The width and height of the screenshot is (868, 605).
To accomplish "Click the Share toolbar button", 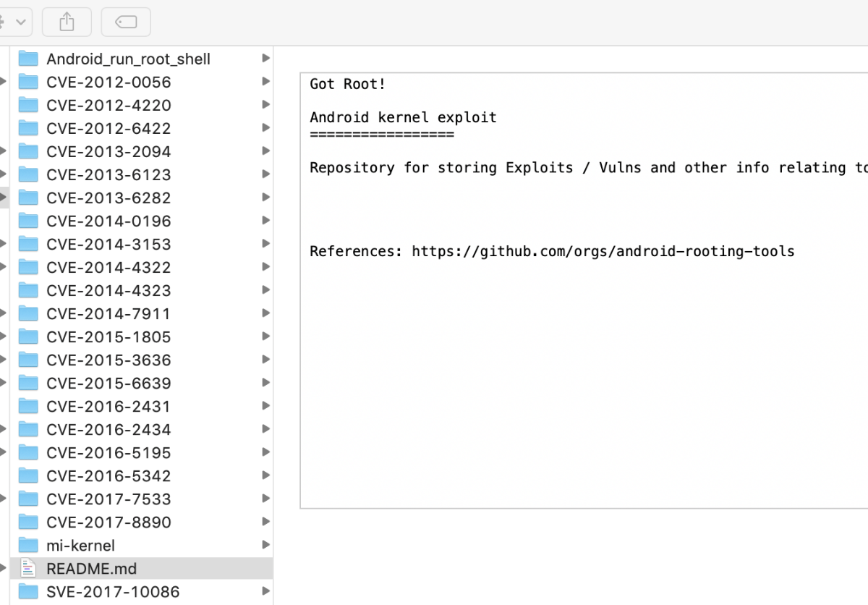I will pos(67,22).
